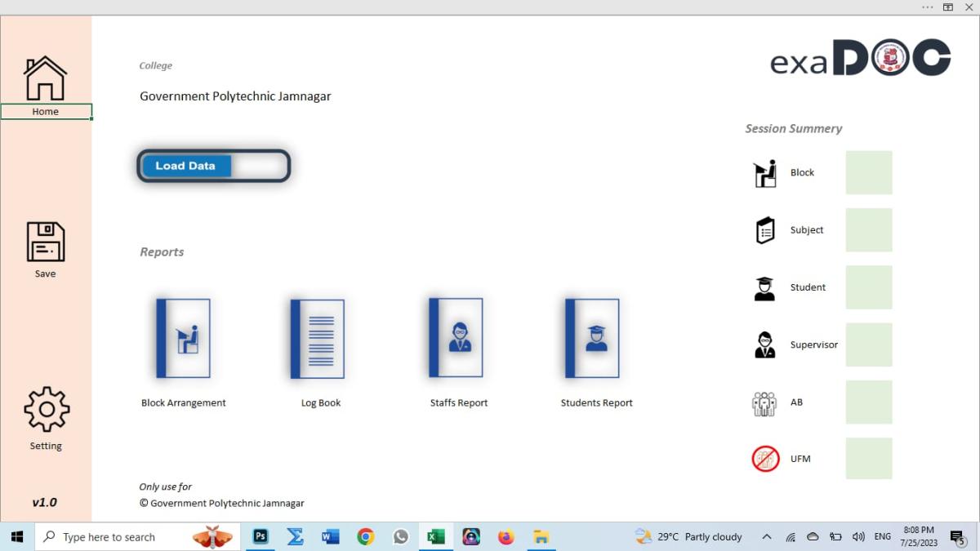Click the AB absent group icon
Image resolution: width=980 pixels, height=551 pixels.
pos(764,403)
